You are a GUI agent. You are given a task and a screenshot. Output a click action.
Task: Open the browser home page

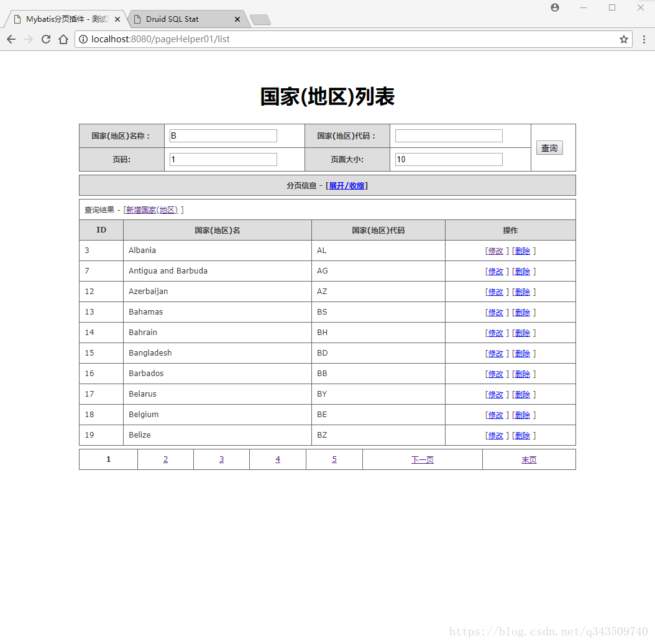[63, 39]
